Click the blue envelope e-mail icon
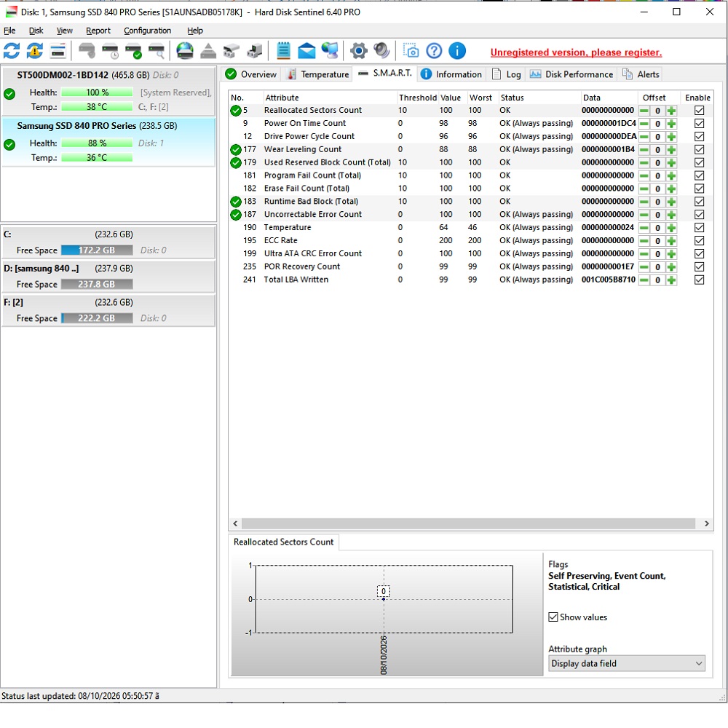 [306, 51]
